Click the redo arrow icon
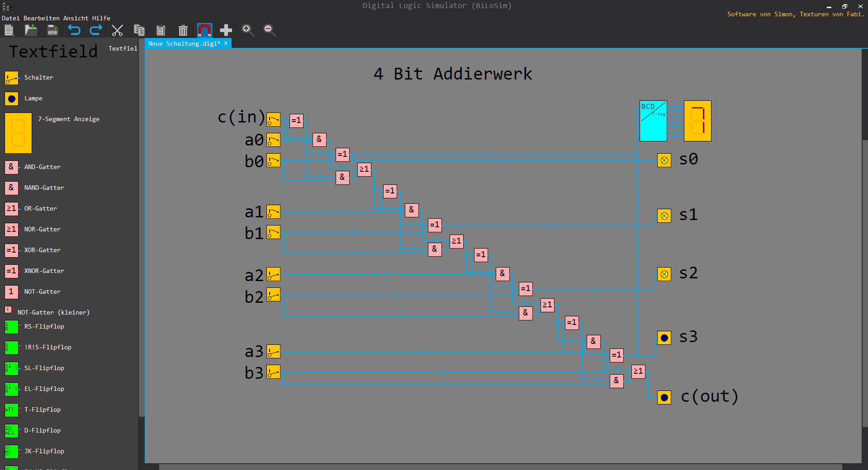The image size is (868, 470). (x=96, y=30)
